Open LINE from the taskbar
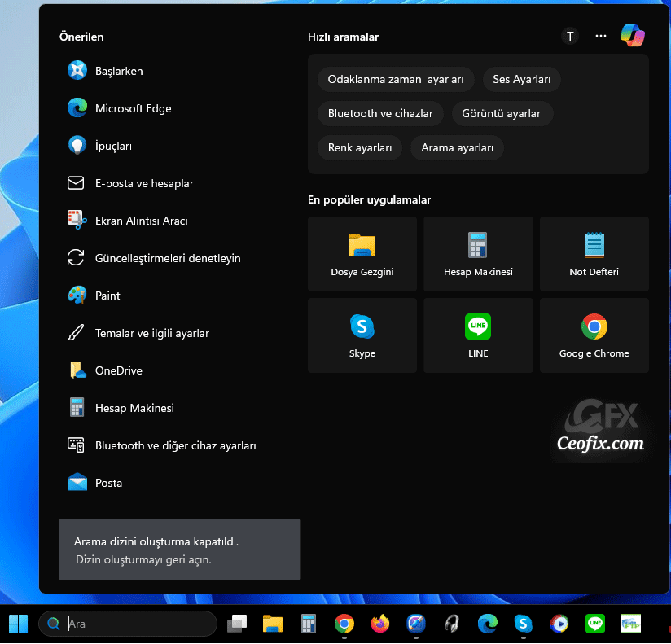 coord(594,624)
